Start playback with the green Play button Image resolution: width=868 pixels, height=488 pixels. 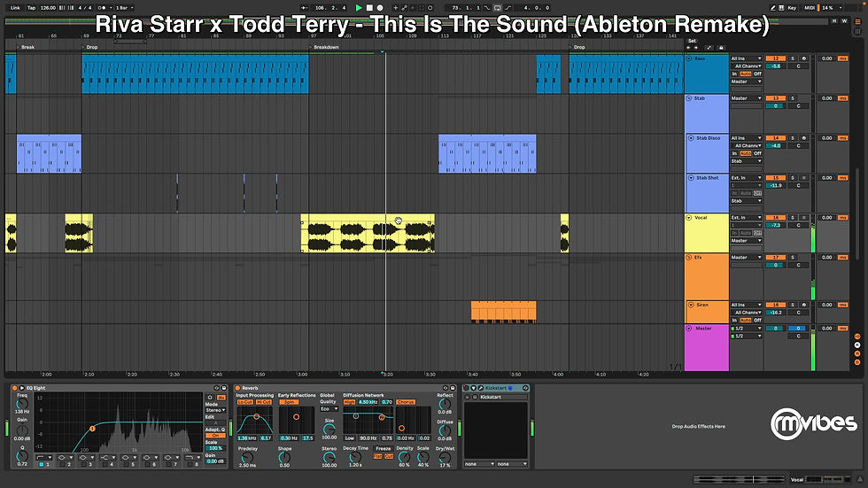point(359,8)
